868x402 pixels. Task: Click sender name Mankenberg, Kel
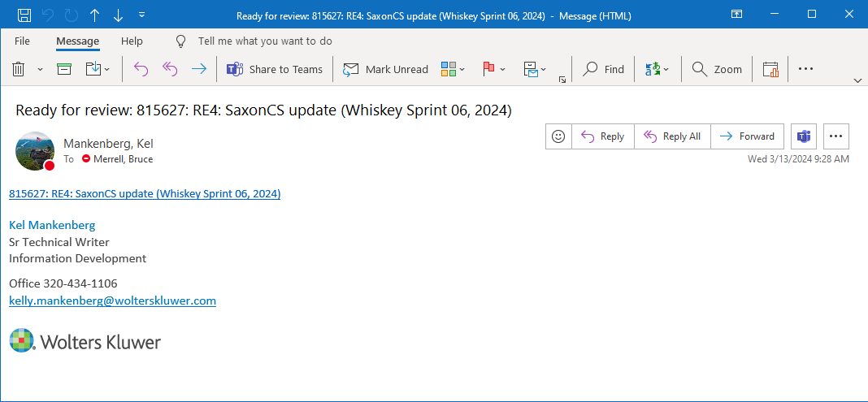(x=109, y=144)
